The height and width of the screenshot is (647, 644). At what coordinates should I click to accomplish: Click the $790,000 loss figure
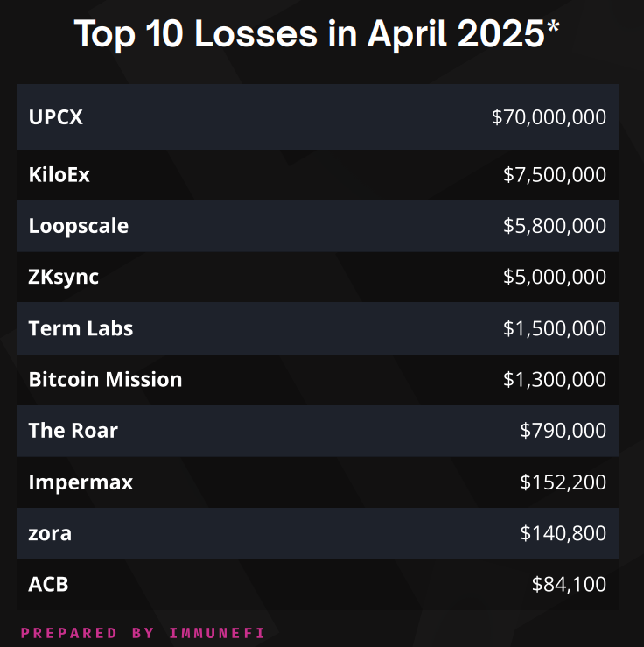coord(563,430)
